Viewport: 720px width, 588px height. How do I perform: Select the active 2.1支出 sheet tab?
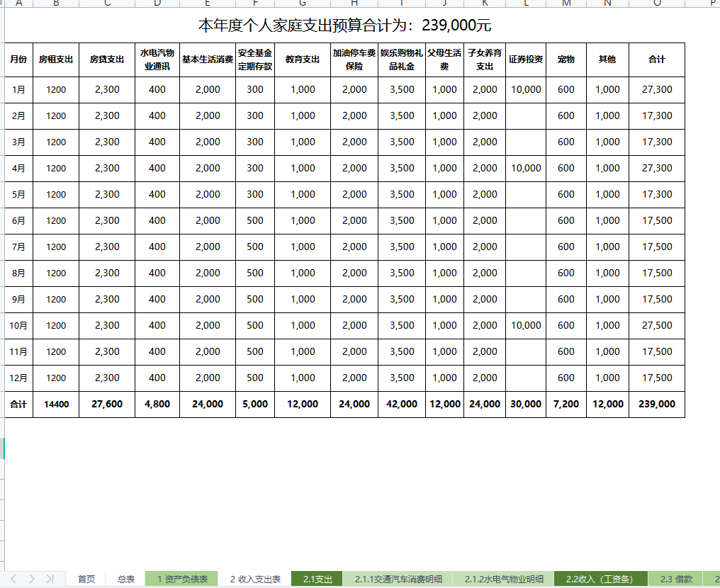point(316,578)
